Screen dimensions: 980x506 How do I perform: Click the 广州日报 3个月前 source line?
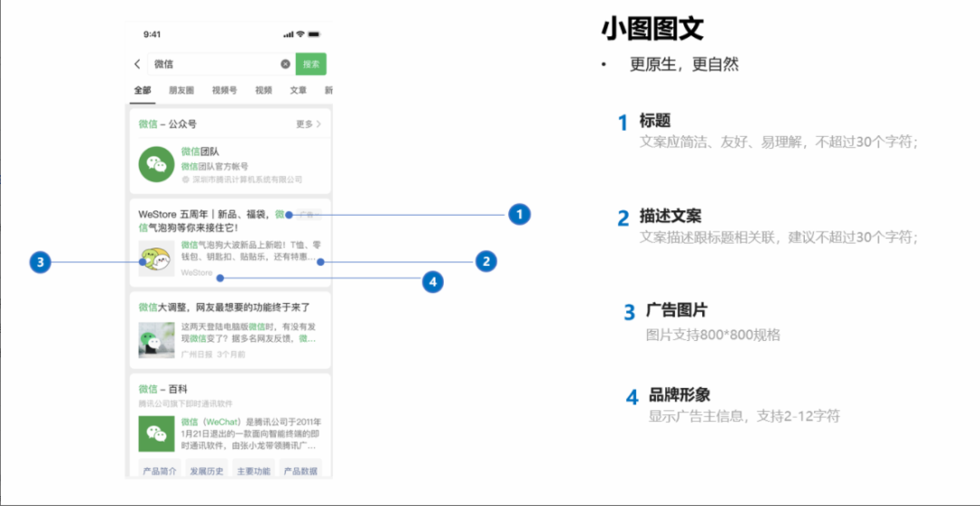pyautogui.click(x=213, y=355)
